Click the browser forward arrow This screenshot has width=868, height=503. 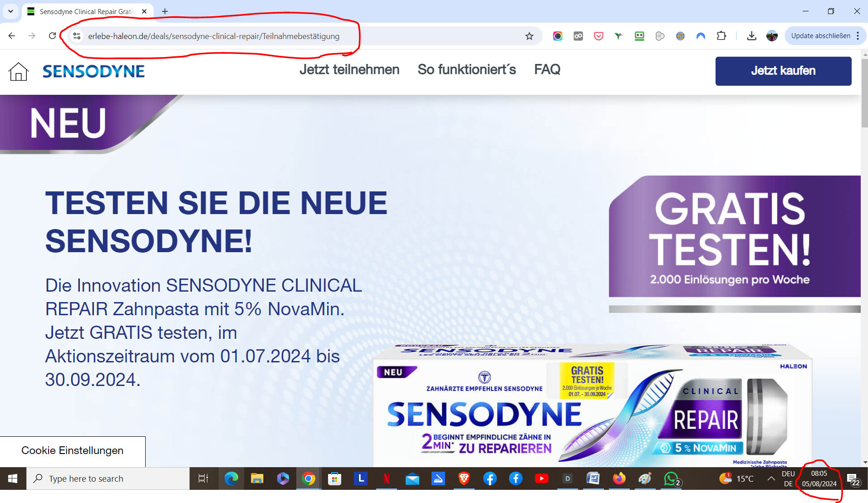click(32, 36)
